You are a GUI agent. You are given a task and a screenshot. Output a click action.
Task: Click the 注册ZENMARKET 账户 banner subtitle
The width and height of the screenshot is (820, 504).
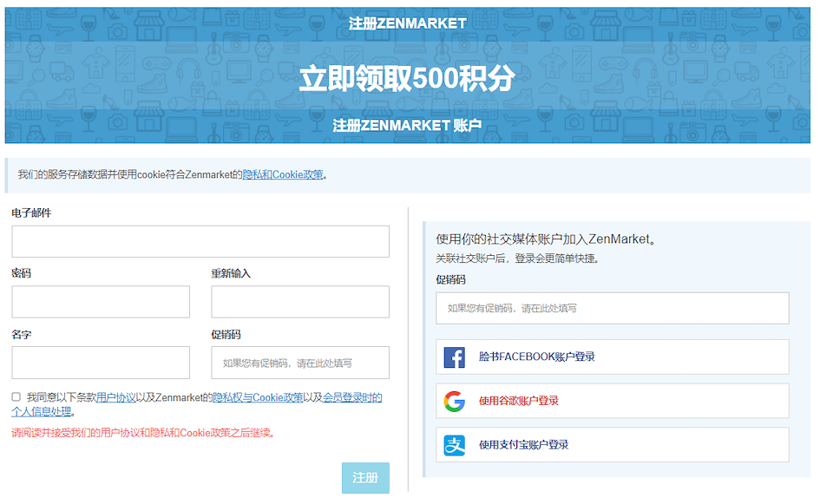tap(407, 126)
